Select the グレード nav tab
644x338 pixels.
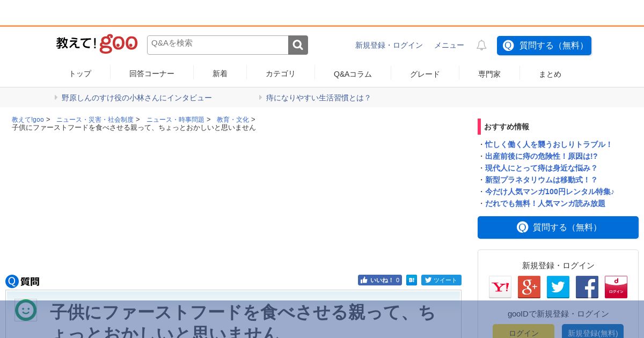425,74
